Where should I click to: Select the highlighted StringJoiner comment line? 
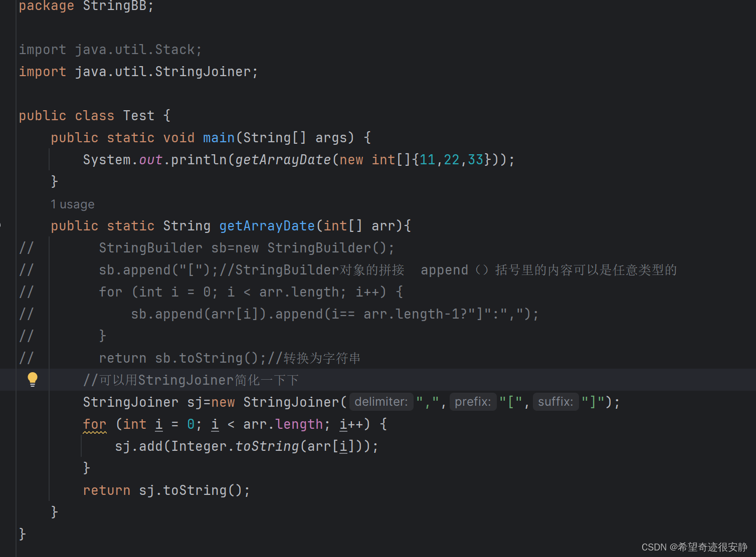click(x=191, y=380)
